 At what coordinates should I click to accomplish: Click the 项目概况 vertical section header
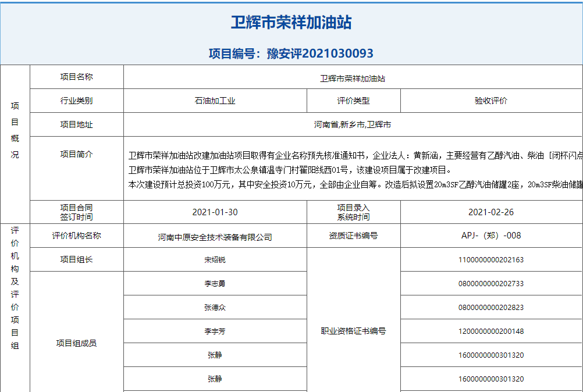pos(15,130)
